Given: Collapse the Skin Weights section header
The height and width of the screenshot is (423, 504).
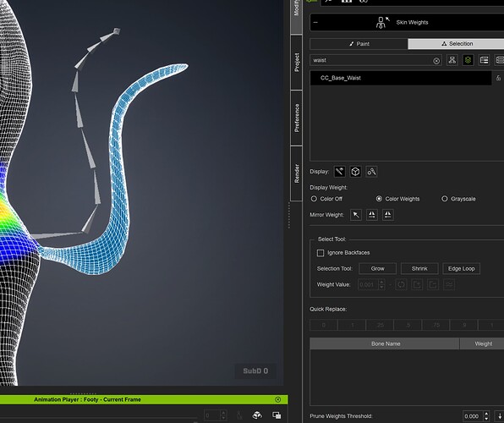Looking at the screenshot, I should click(x=315, y=23).
